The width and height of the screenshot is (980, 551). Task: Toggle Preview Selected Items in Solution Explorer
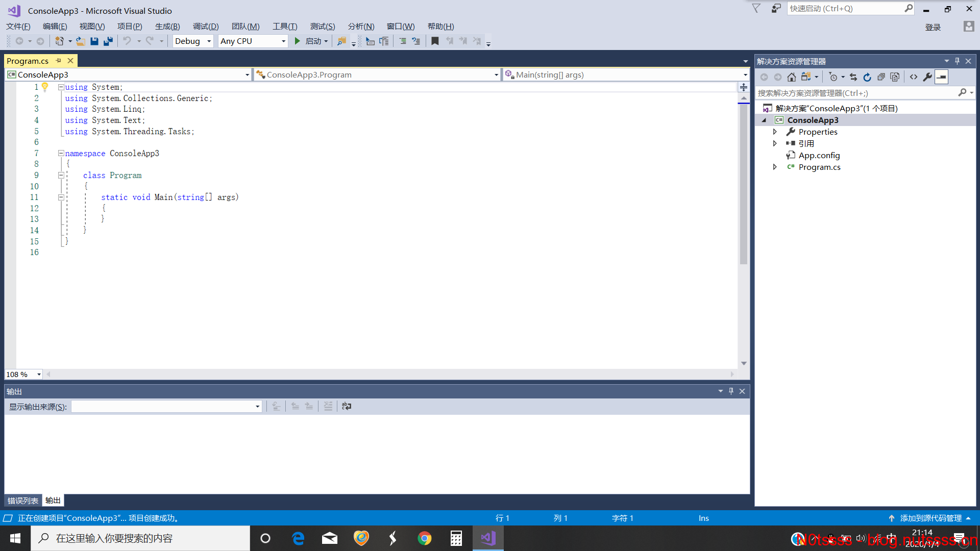tap(942, 77)
